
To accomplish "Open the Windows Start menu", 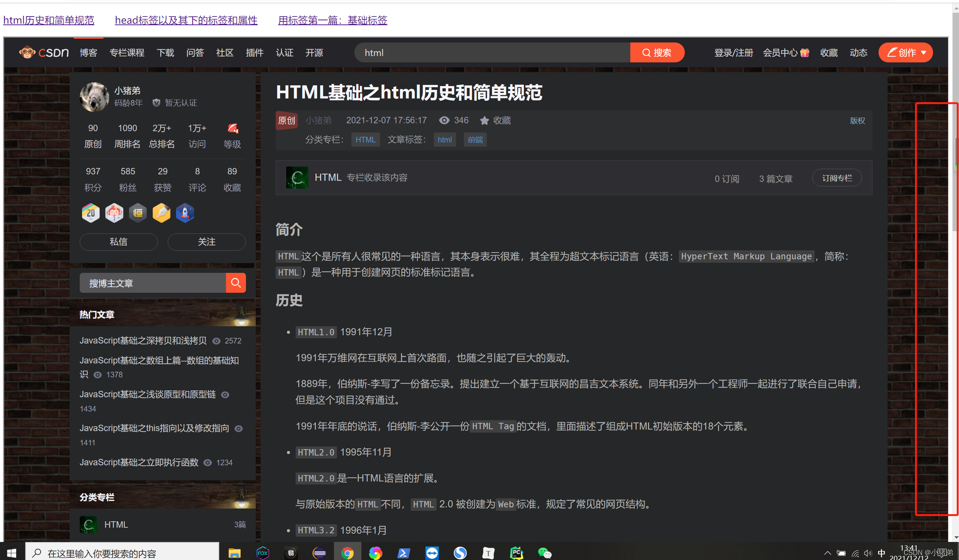I will [x=11, y=553].
